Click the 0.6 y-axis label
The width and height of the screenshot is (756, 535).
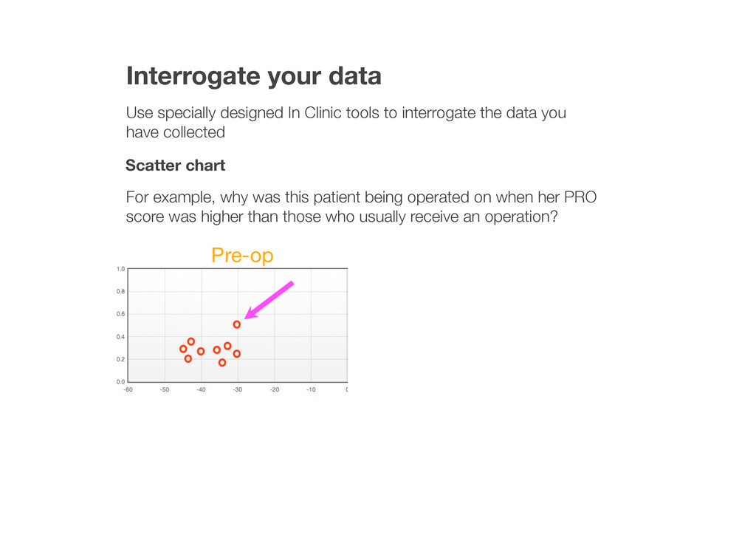click(x=120, y=314)
